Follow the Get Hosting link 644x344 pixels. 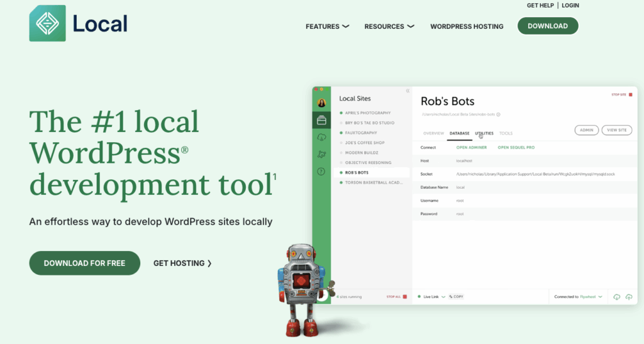[182, 263]
